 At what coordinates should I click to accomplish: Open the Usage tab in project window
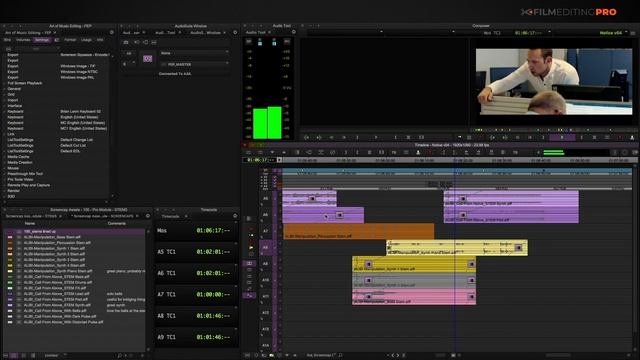click(x=86, y=40)
